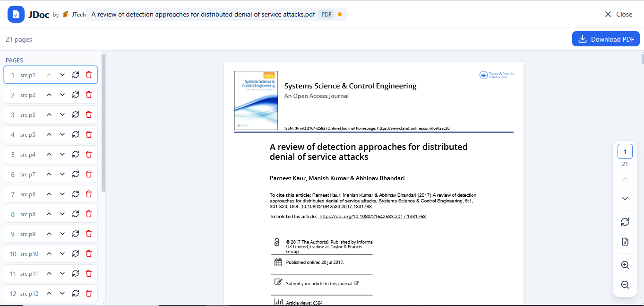Viewport: 644px width, 306px height.
Task: Move src p4 down
Action: coord(62,154)
